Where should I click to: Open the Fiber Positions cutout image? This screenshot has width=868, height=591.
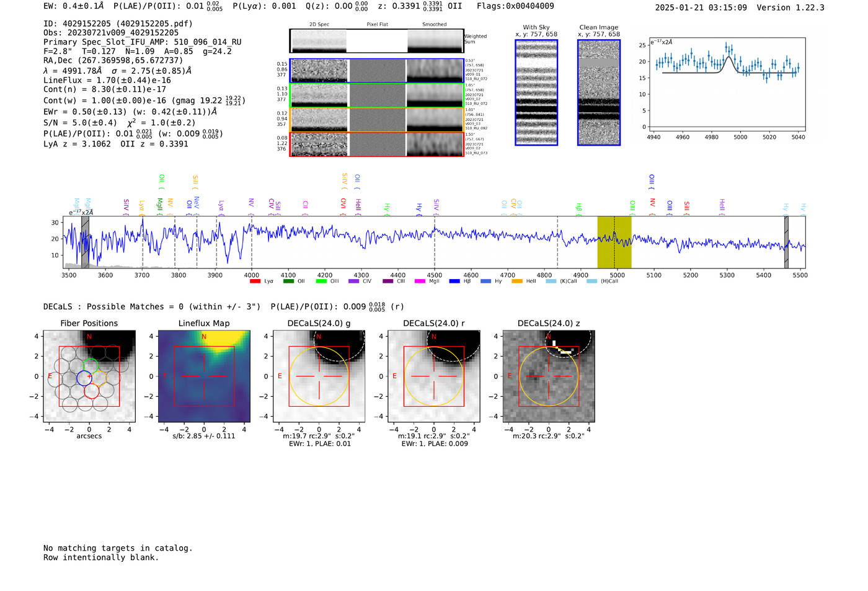[x=89, y=376]
